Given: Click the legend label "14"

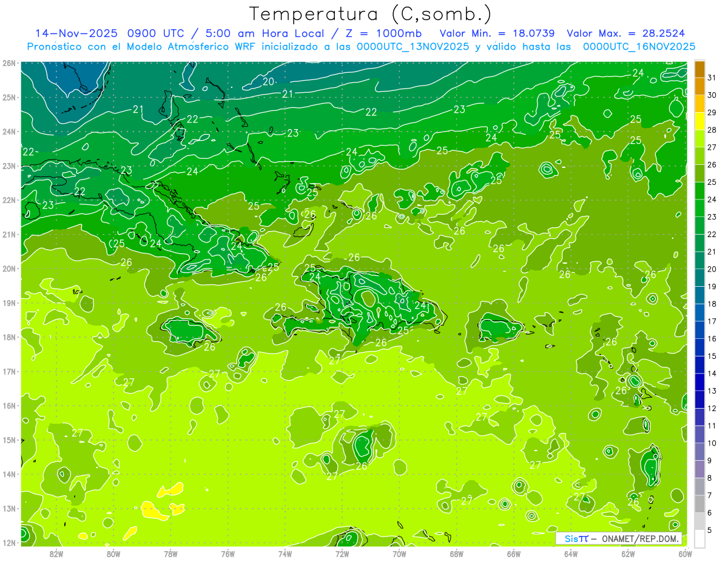Looking at the screenshot, I should click(x=712, y=373).
